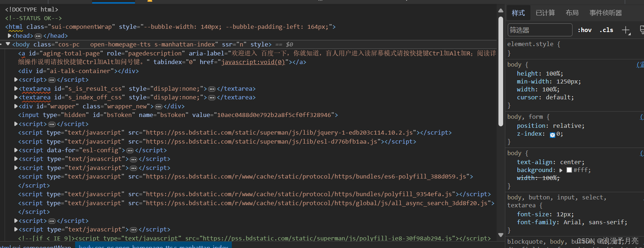The image size is (644, 248).
Task: Click ellipsis badge of script below bsToken input
Action: [x=52, y=124]
